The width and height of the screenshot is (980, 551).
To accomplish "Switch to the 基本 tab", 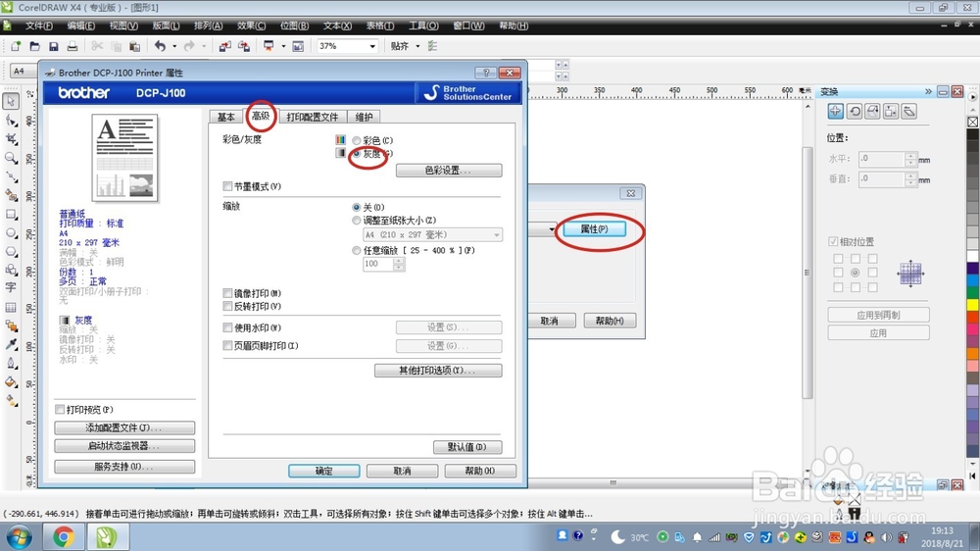I will [x=225, y=117].
